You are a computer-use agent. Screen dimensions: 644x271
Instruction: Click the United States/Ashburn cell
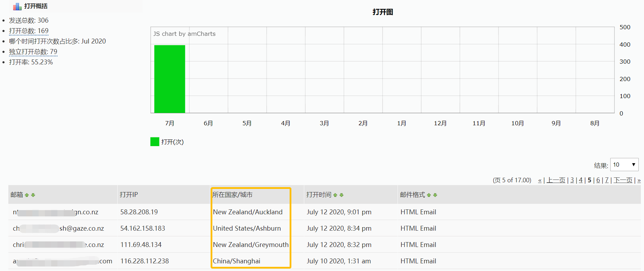(247, 229)
